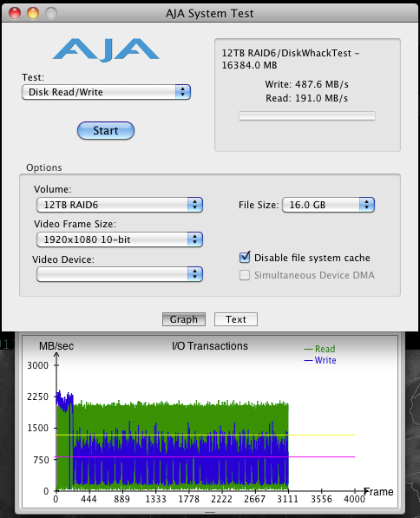
Task: Click the Volume: field label
Action: pos(53,189)
